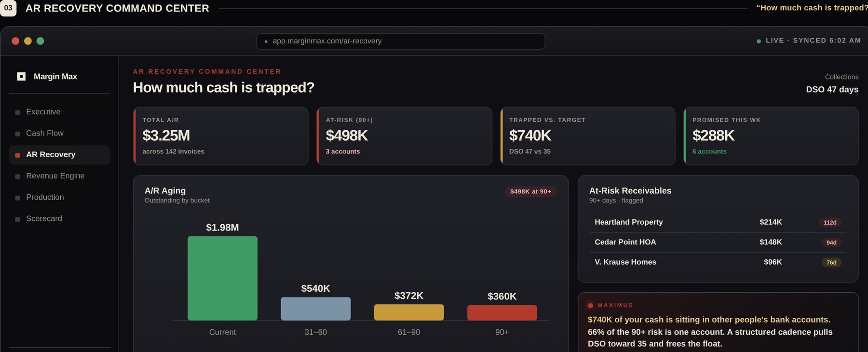Click the 112d age badge
The image size is (868, 352).
(830, 223)
